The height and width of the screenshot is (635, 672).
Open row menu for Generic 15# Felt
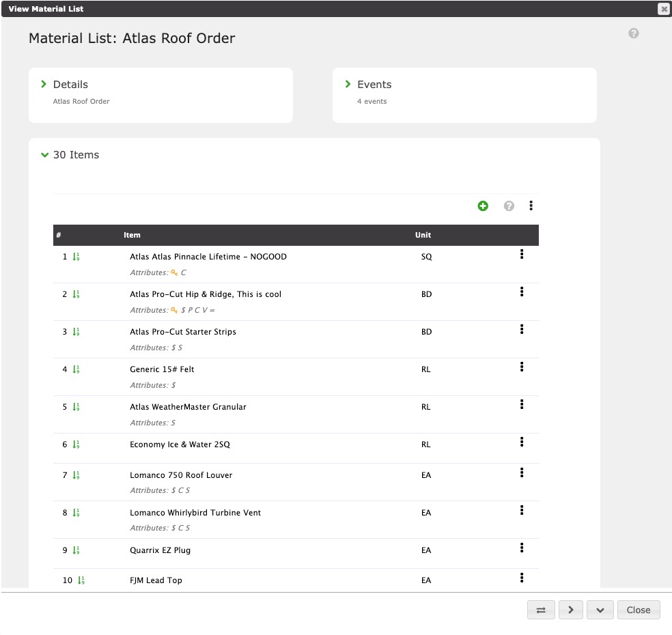coord(521,367)
